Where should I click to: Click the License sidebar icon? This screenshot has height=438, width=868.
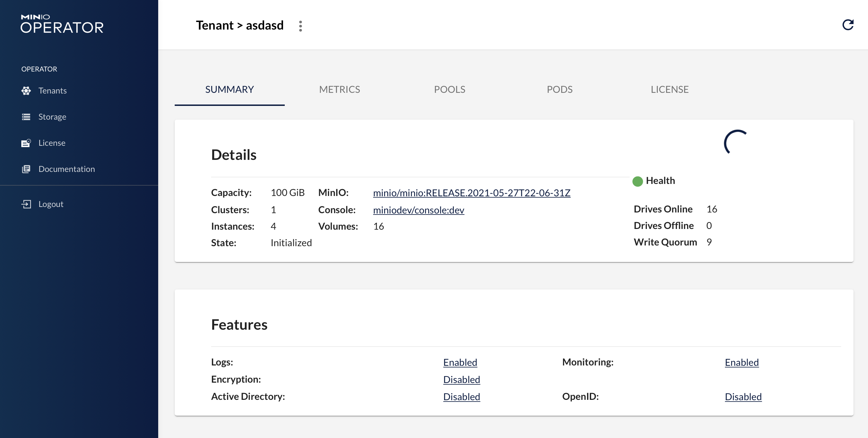[26, 143]
